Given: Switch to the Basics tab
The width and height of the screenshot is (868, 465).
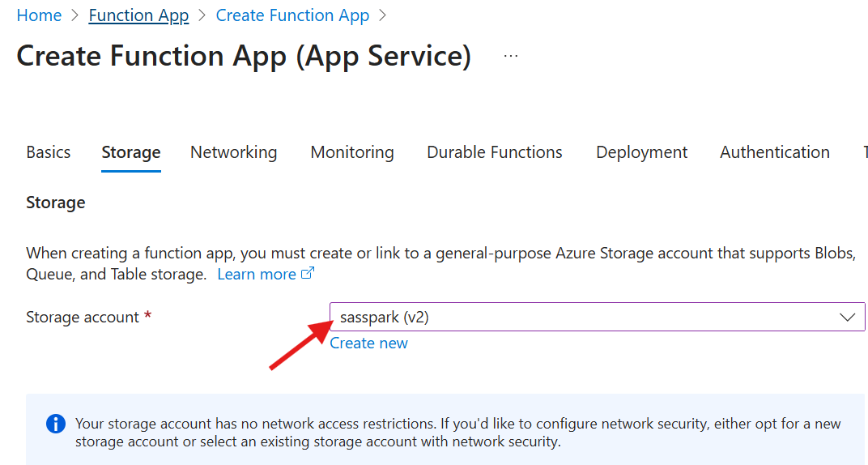Looking at the screenshot, I should click(48, 152).
